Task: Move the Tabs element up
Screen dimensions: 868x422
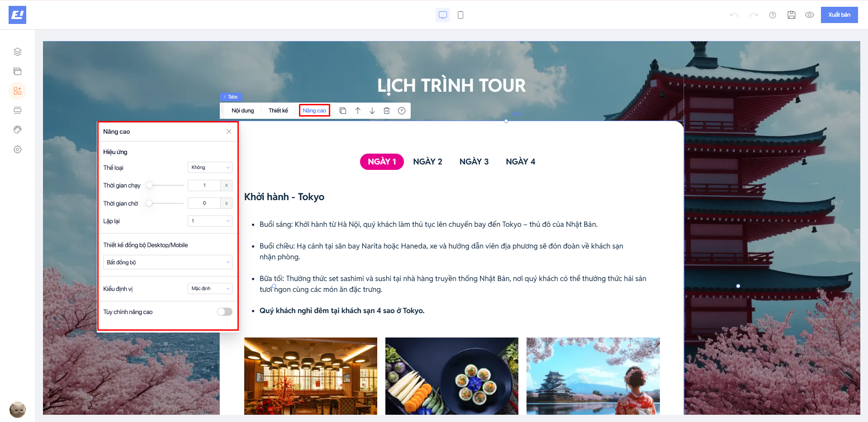Action: tap(358, 111)
